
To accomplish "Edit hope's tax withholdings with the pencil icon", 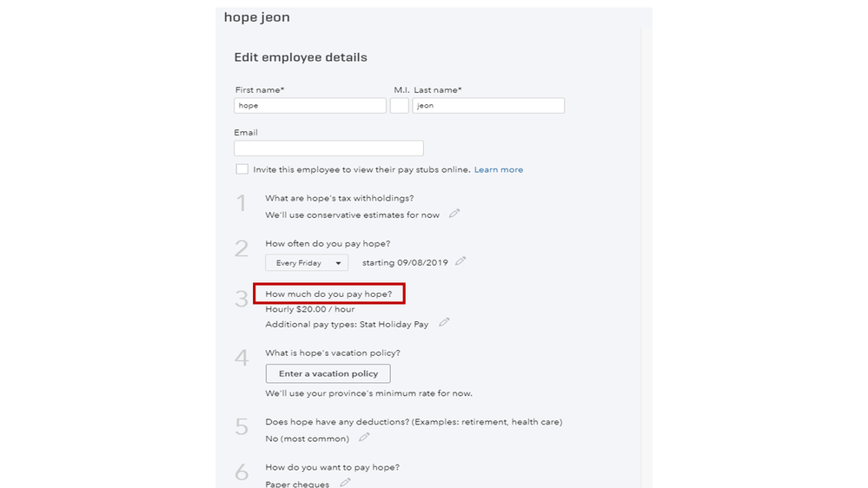I will tap(454, 214).
